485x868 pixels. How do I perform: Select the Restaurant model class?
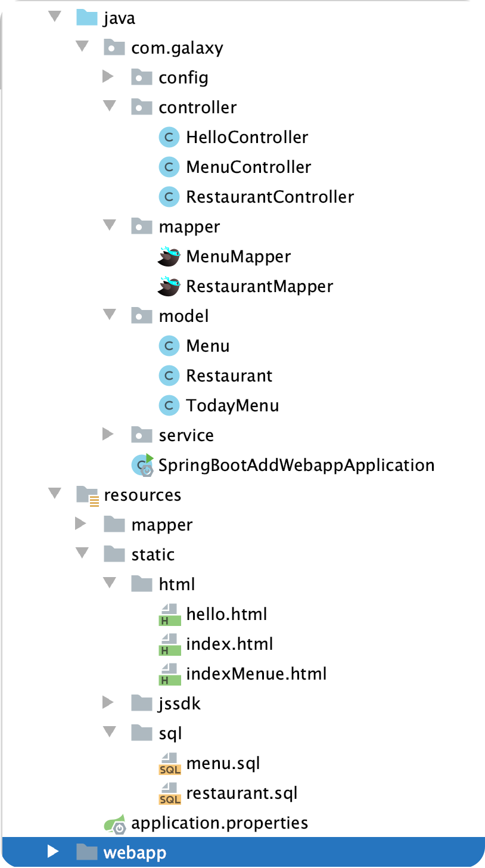pos(229,376)
